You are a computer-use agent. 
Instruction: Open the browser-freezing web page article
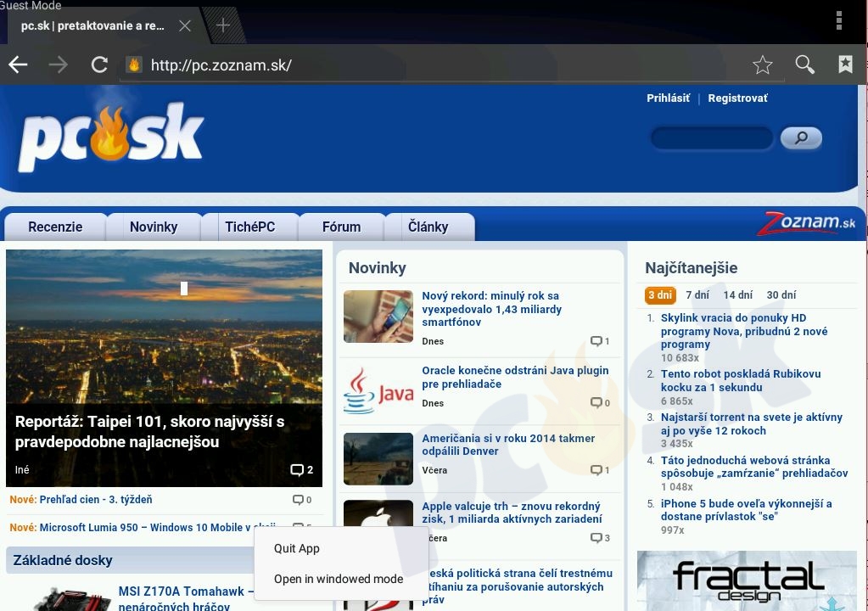tap(754, 467)
